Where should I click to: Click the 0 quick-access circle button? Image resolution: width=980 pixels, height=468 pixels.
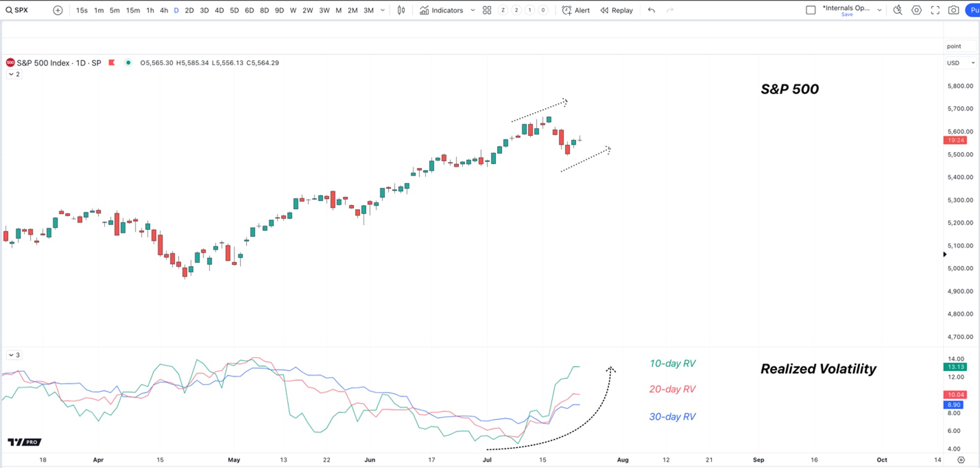tap(543, 10)
